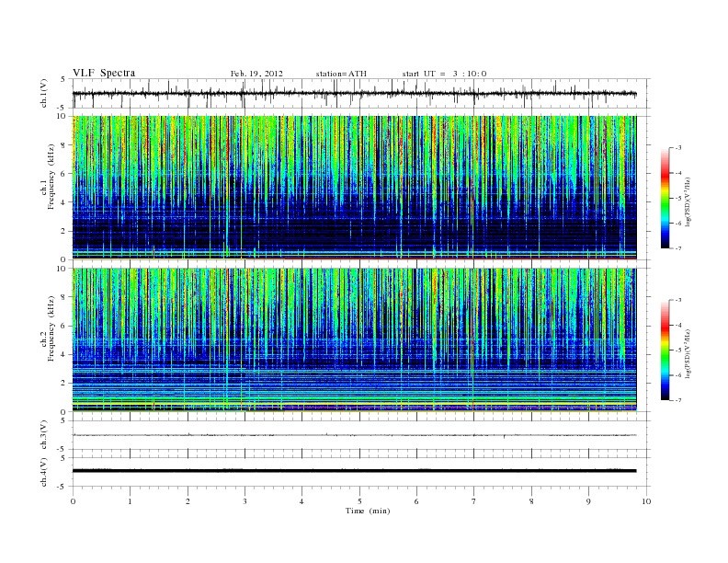Click the "2" tick on the time axis
Viewport: 728px width, 563px height.
click(x=188, y=501)
